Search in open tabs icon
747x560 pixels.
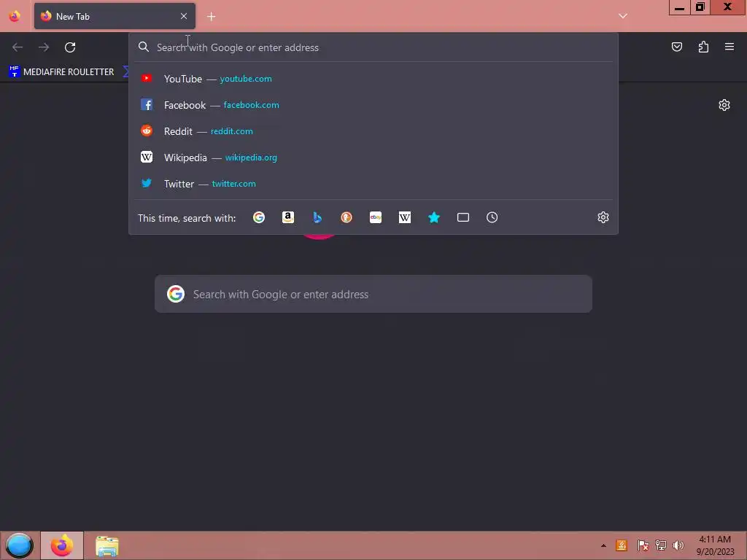click(x=463, y=217)
